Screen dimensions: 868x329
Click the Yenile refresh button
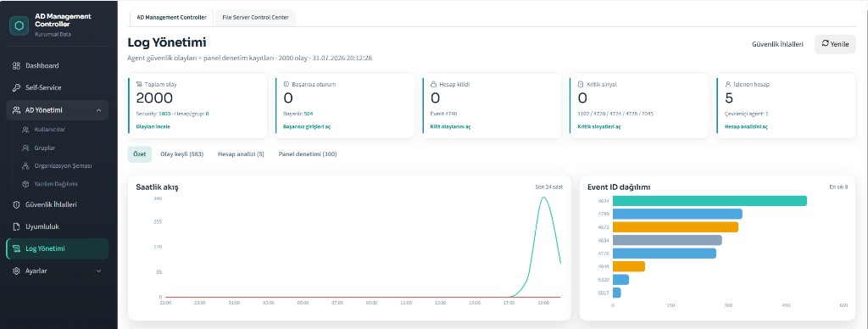835,44
